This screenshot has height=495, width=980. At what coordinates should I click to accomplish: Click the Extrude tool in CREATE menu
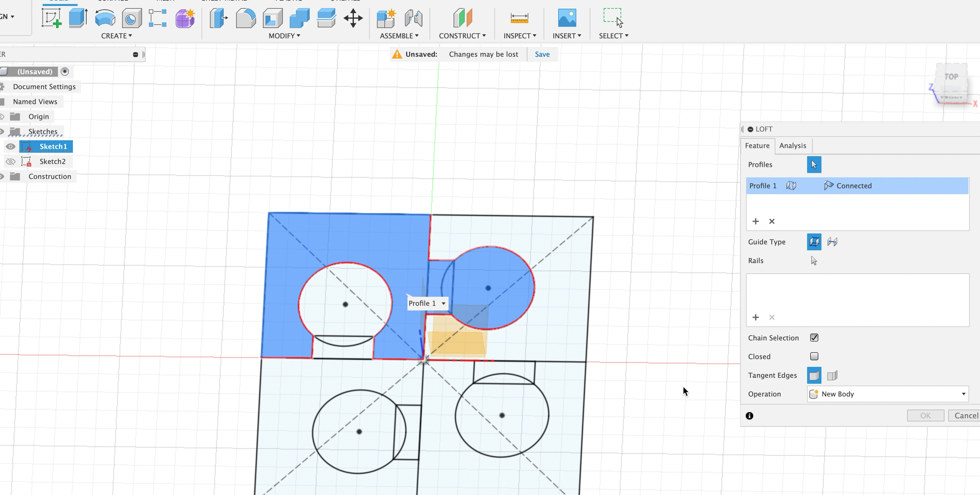[x=77, y=18]
